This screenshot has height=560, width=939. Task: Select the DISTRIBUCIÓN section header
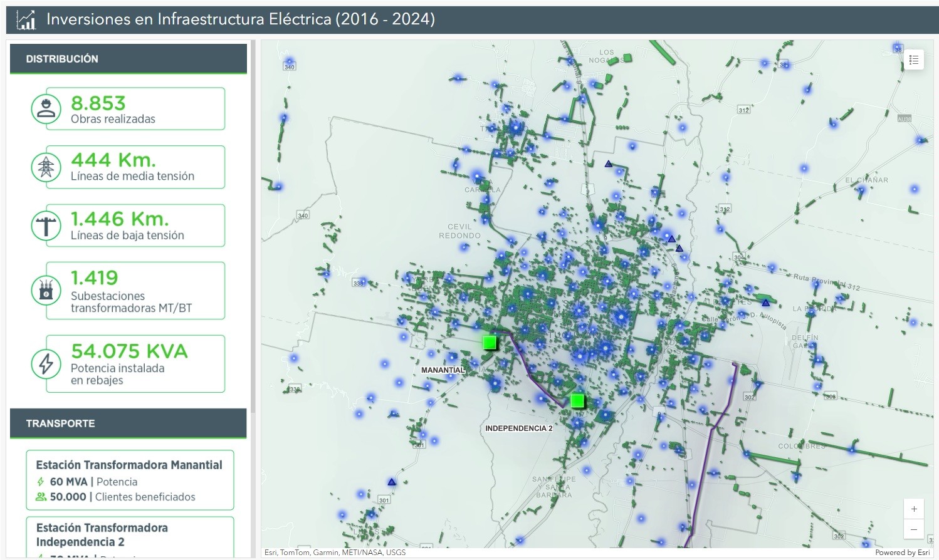(x=128, y=59)
